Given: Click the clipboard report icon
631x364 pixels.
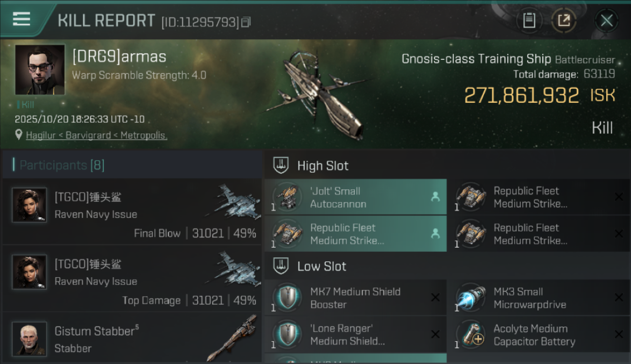Looking at the screenshot, I should (529, 20).
